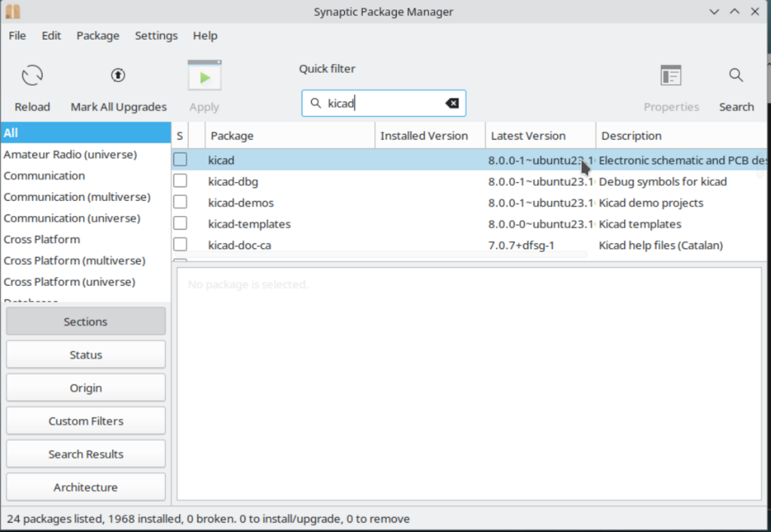Open the Settings menu

pos(156,35)
